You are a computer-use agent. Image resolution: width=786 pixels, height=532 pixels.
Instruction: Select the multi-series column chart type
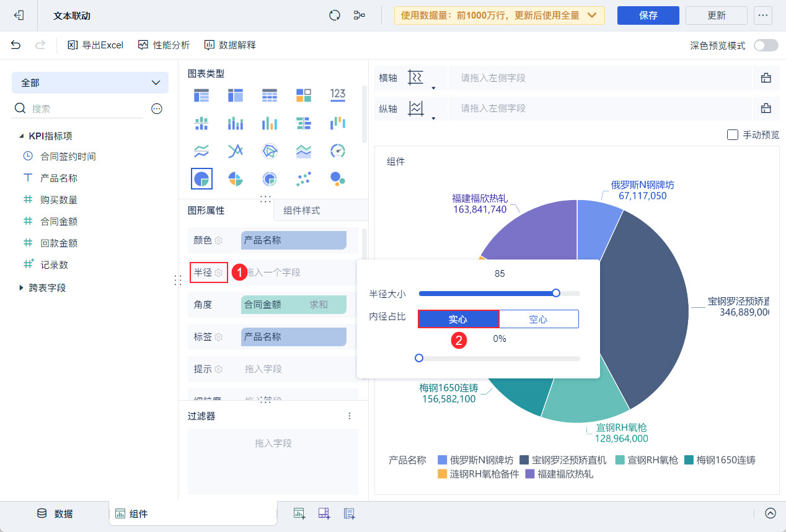[270, 123]
